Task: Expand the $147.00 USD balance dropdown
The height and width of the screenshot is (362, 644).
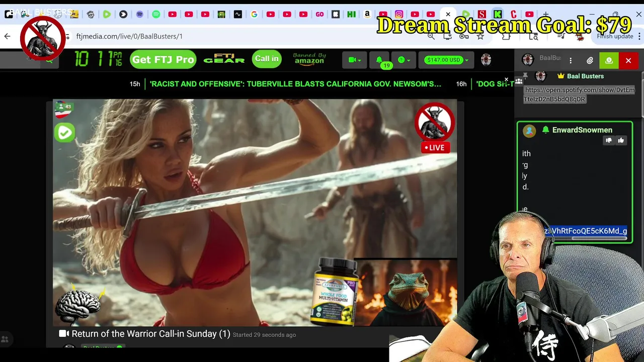Action: coord(447,60)
